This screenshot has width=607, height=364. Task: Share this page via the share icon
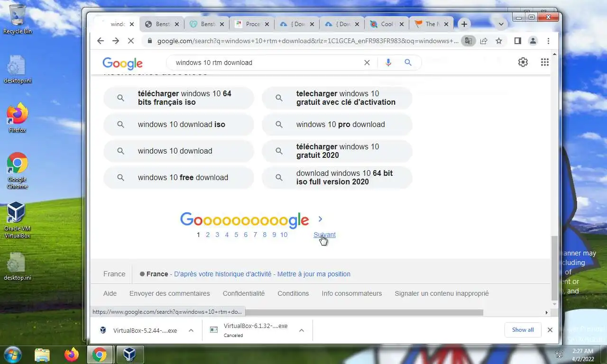[x=484, y=41]
